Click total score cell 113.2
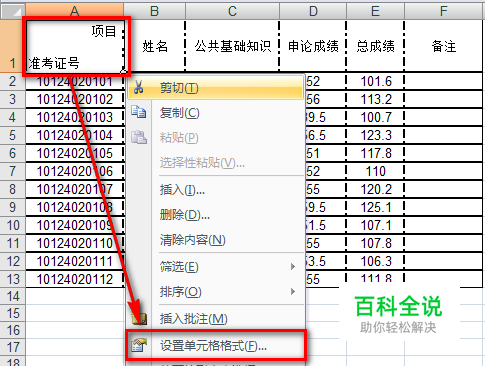485x366 pixels. [375, 99]
